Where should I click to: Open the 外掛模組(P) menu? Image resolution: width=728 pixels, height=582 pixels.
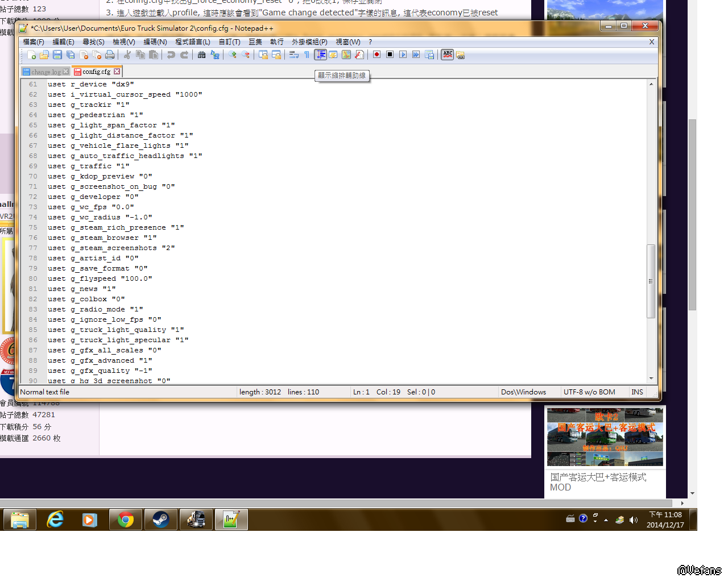coord(309,42)
